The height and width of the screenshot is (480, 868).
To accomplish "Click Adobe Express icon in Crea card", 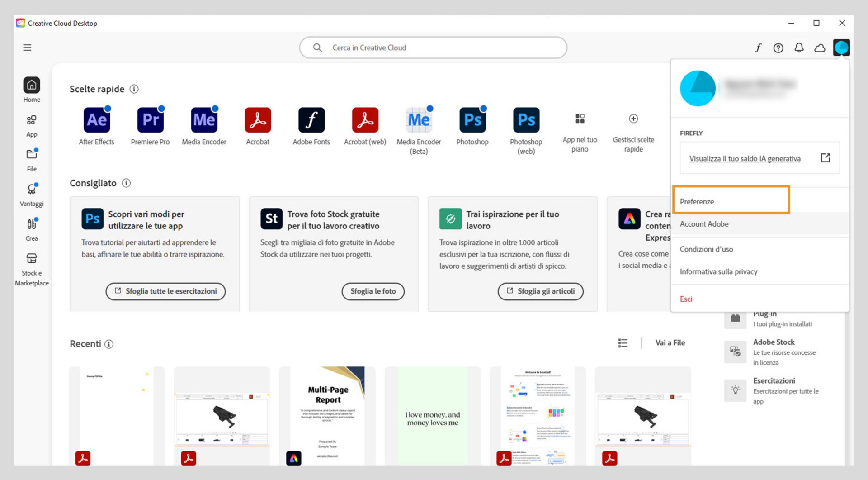I will click(629, 219).
